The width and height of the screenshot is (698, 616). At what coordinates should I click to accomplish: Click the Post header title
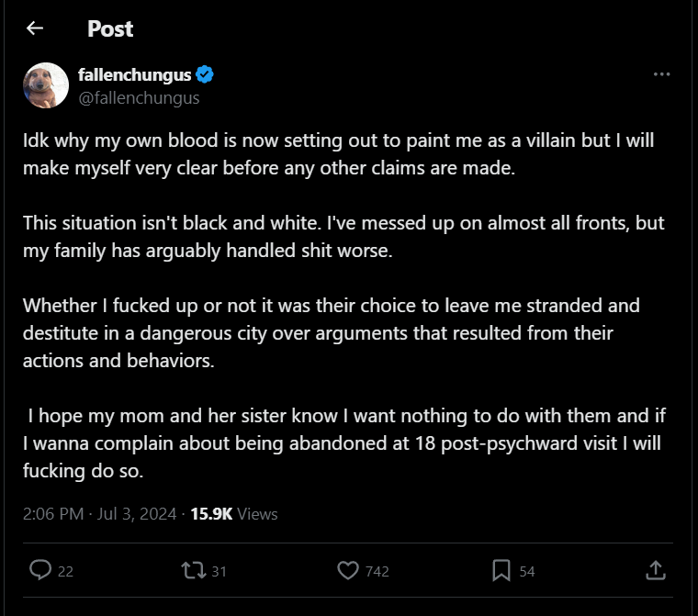point(110,28)
